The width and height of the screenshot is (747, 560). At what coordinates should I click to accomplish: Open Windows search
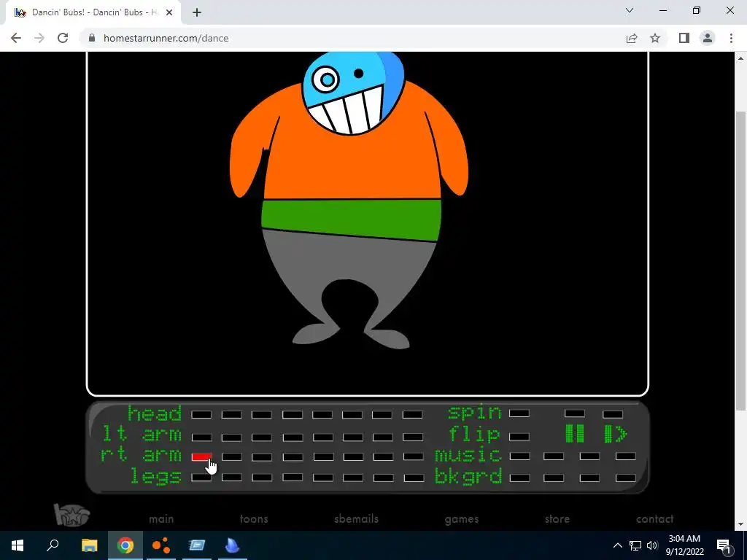pos(53,545)
